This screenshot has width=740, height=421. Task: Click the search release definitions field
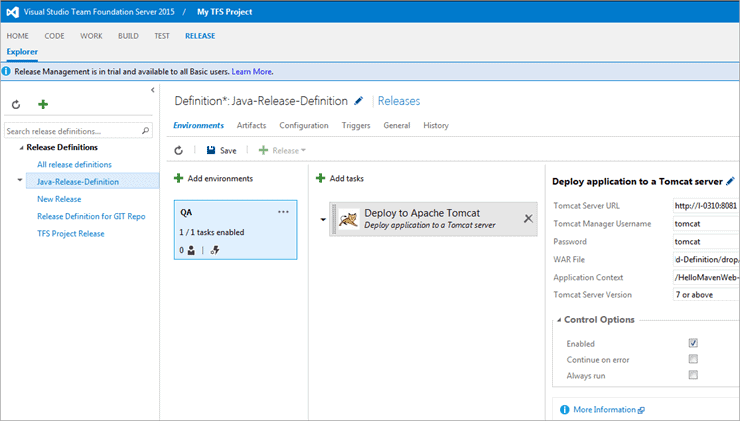(72, 131)
